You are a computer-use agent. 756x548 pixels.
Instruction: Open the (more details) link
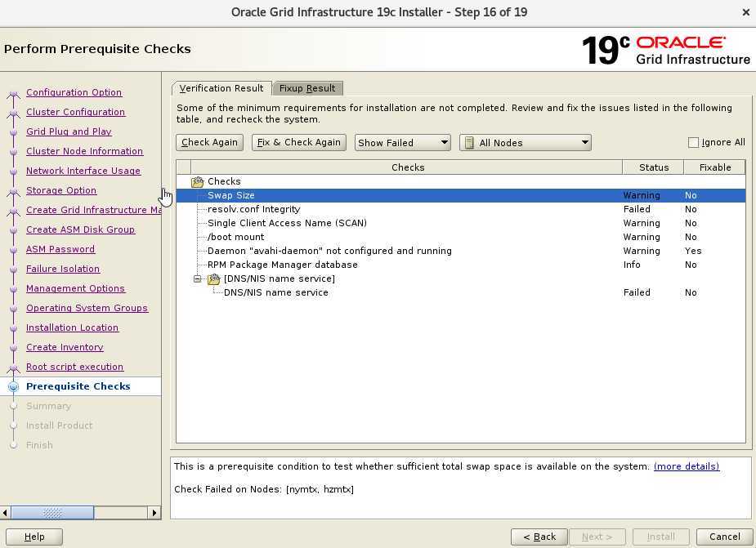point(687,466)
